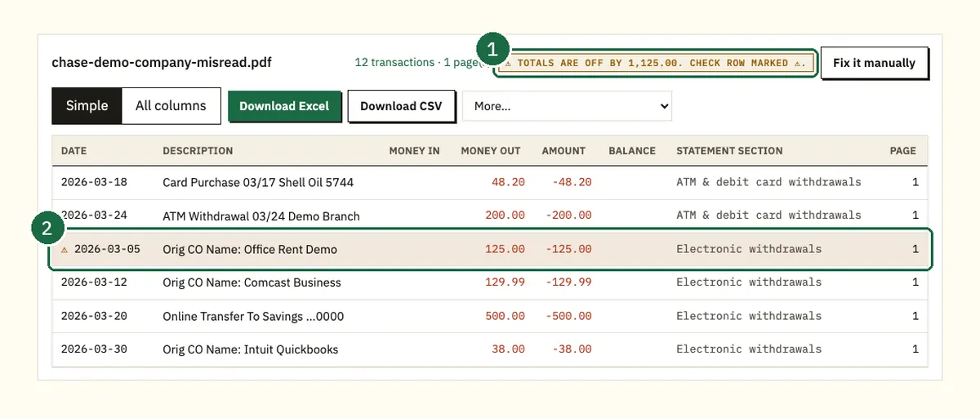Click the BALANCE column header

632,151
